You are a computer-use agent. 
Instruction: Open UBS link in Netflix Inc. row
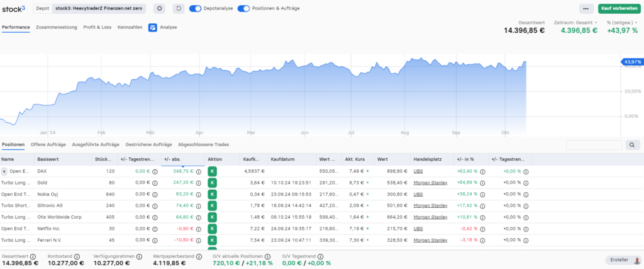pyautogui.click(x=418, y=229)
